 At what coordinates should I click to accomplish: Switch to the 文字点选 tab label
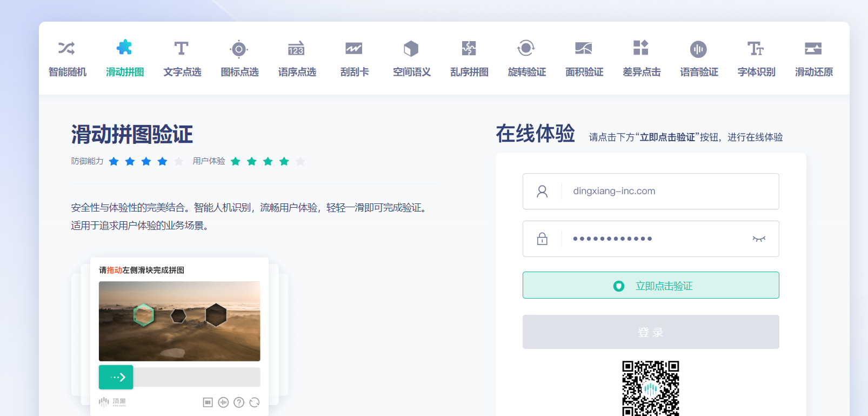coord(182,72)
